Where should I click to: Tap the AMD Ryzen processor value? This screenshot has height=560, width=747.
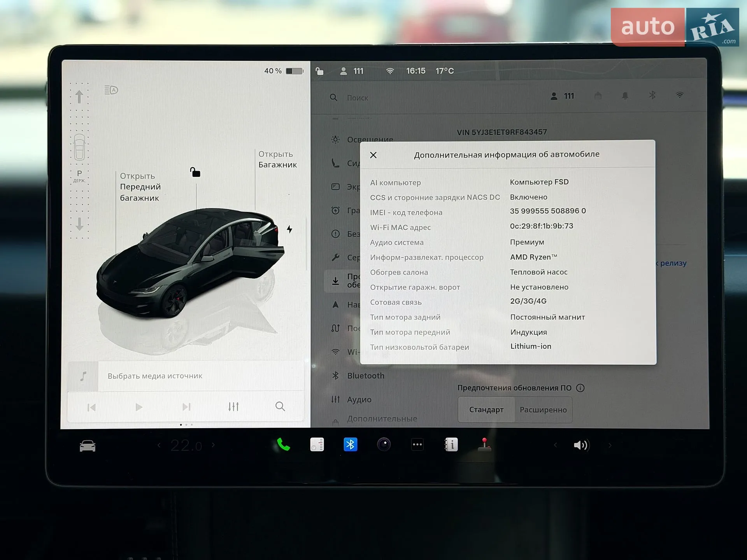coord(533,257)
